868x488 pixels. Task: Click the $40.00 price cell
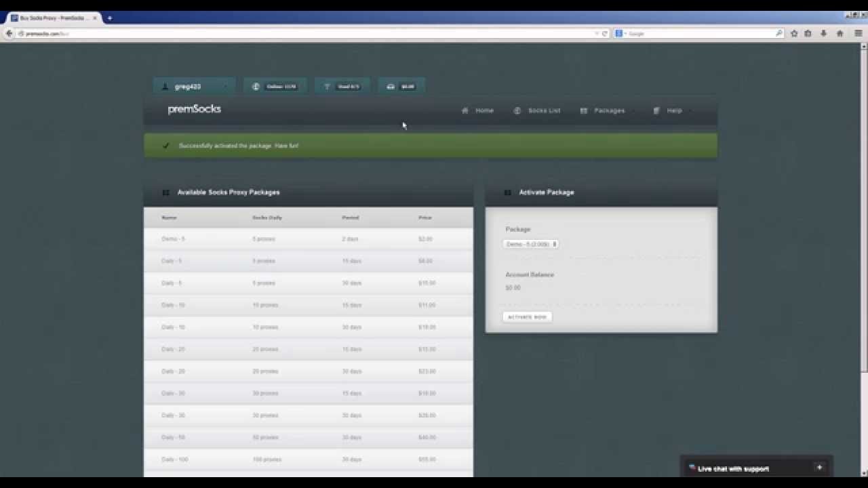[427, 438]
